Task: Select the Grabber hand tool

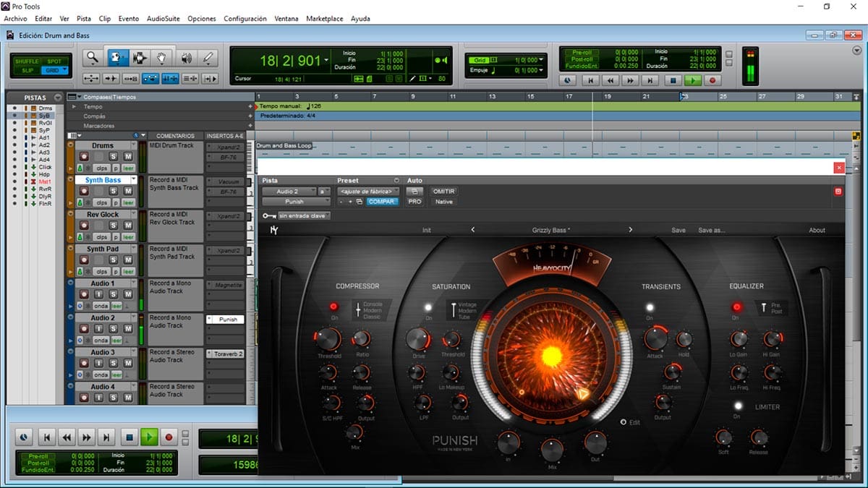Action: pos(163,58)
